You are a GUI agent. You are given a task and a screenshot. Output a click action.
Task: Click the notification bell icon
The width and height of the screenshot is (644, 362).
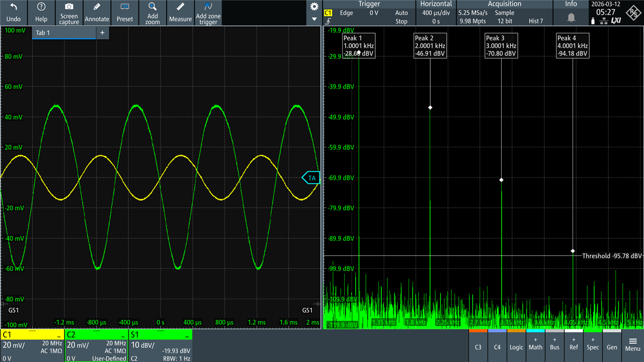(x=571, y=18)
